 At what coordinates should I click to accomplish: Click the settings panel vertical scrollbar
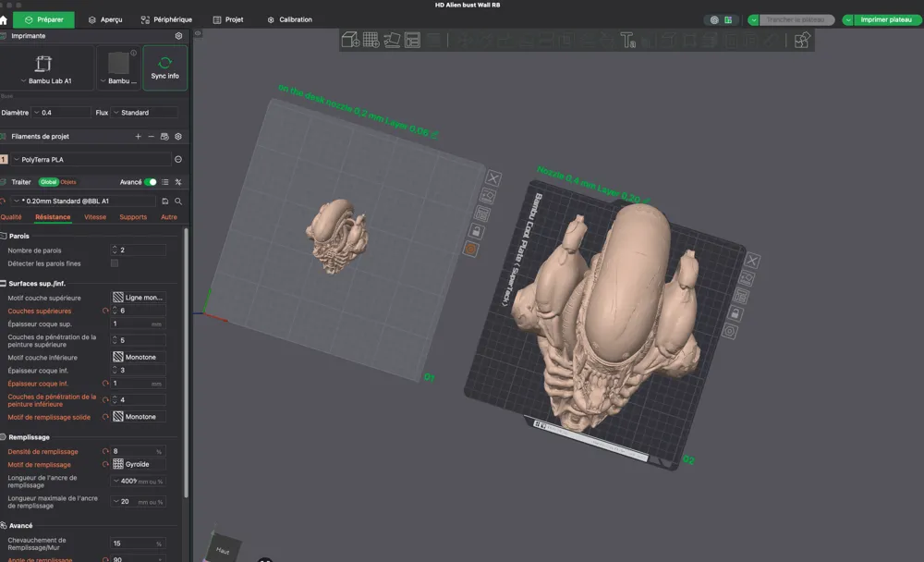click(x=187, y=362)
